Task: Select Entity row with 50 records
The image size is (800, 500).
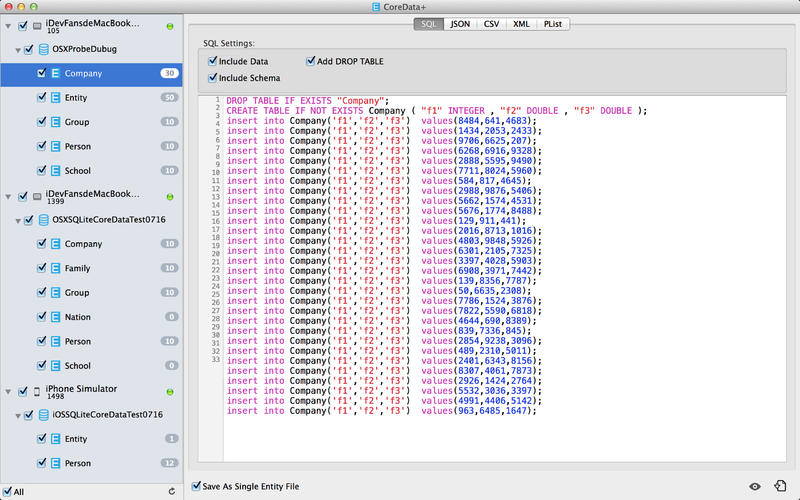Action: 91,97
